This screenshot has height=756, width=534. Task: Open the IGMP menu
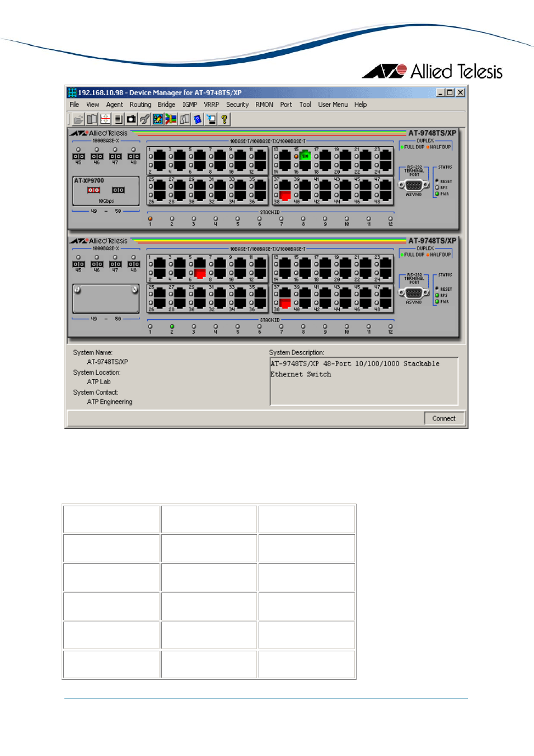pos(190,105)
